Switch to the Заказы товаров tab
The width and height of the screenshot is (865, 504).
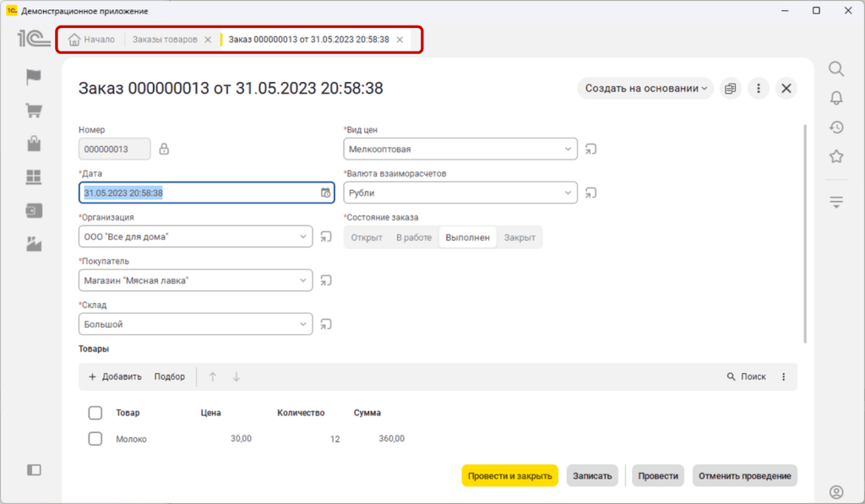tap(165, 40)
